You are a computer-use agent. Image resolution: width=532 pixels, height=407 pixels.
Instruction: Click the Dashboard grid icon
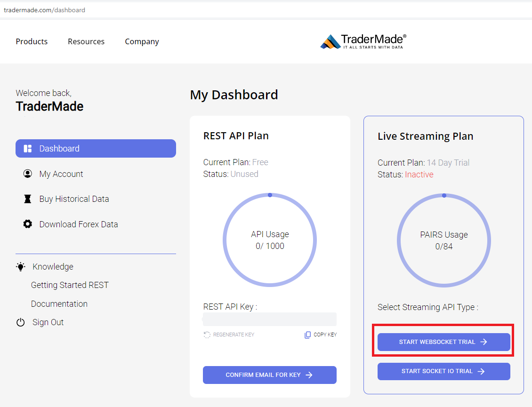[x=27, y=149]
